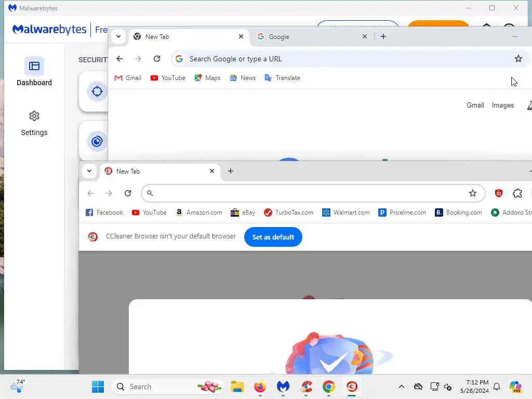
Task: Close CCleaner Browser New Tab
Action: pos(212,171)
